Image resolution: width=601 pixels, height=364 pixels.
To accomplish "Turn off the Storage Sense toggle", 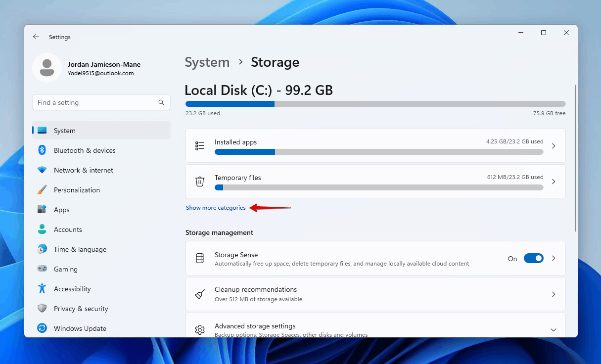I will click(x=533, y=258).
